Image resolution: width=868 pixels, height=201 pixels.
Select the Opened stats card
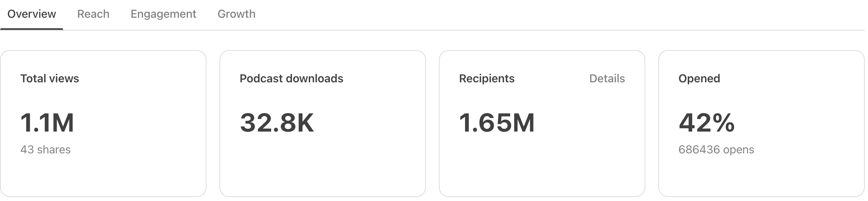pyautogui.click(x=762, y=124)
